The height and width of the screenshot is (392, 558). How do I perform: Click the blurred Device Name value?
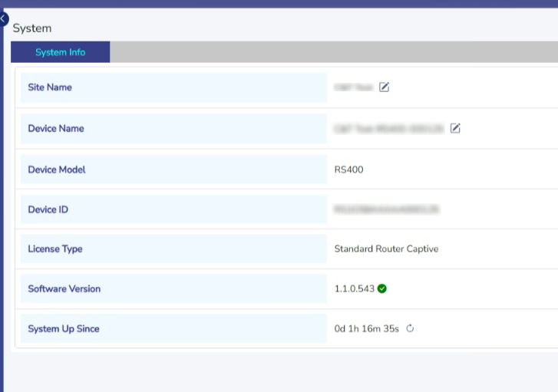[x=388, y=128]
